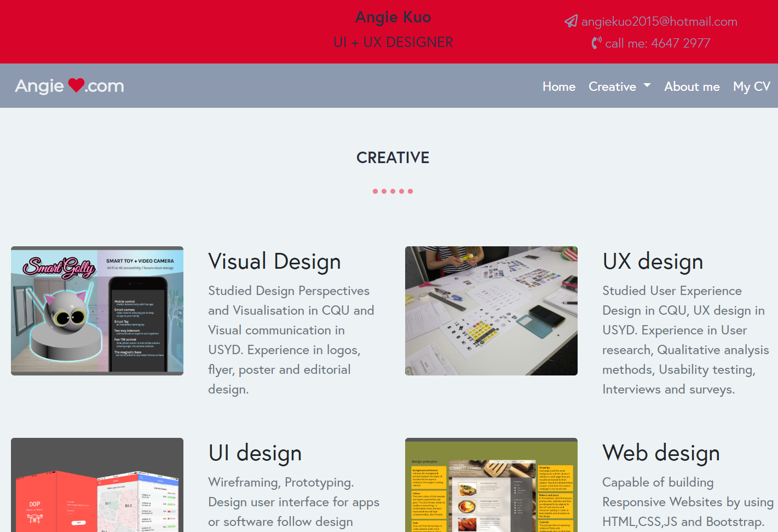Select the Web design heading

coord(661,453)
